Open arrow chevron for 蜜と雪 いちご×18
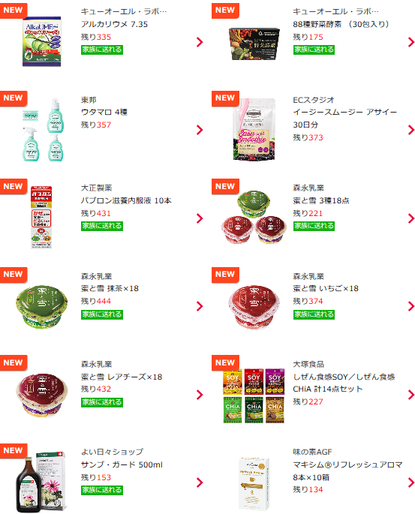The image size is (415, 514). click(411, 306)
